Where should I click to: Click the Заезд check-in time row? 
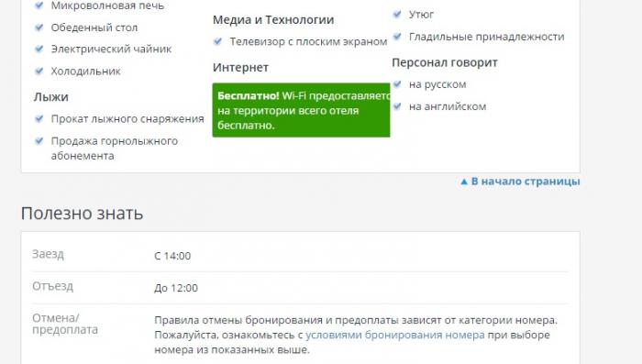301,256
